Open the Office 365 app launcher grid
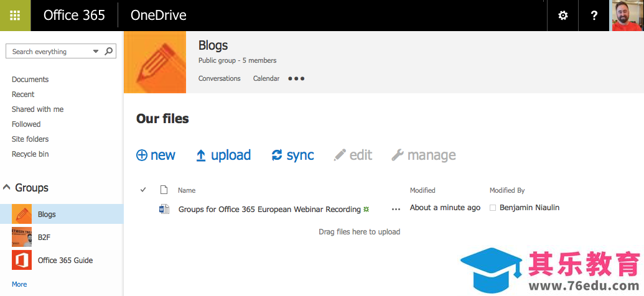This screenshot has height=296, width=644. click(x=15, y=15)
